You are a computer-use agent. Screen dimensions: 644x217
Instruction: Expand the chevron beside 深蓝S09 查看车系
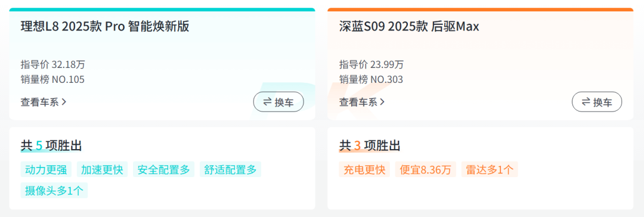tap(382, 102)
